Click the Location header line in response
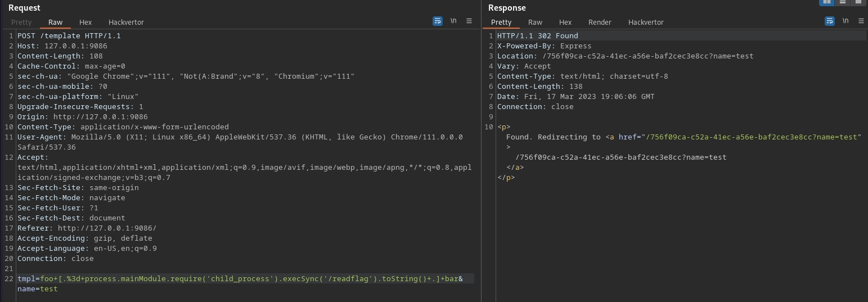Viewport: 868px width, 302px height. 624,56
